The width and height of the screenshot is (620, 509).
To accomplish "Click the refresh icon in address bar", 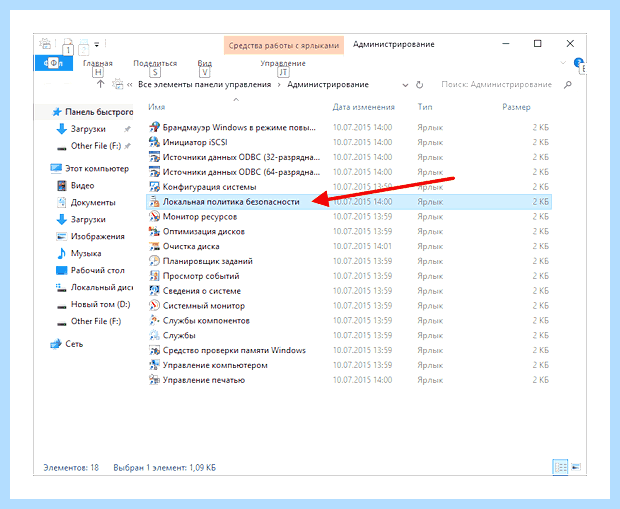I will (420, 85).
